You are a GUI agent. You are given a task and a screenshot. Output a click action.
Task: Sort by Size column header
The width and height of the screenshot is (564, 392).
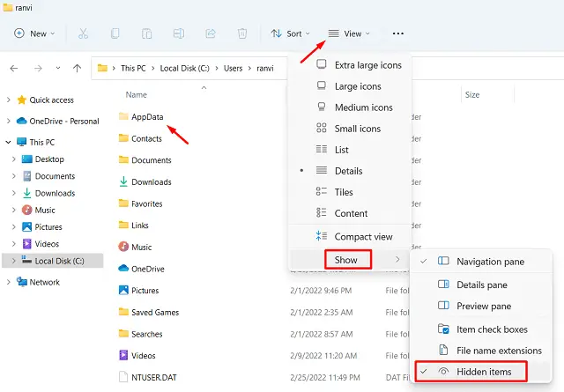472,94
